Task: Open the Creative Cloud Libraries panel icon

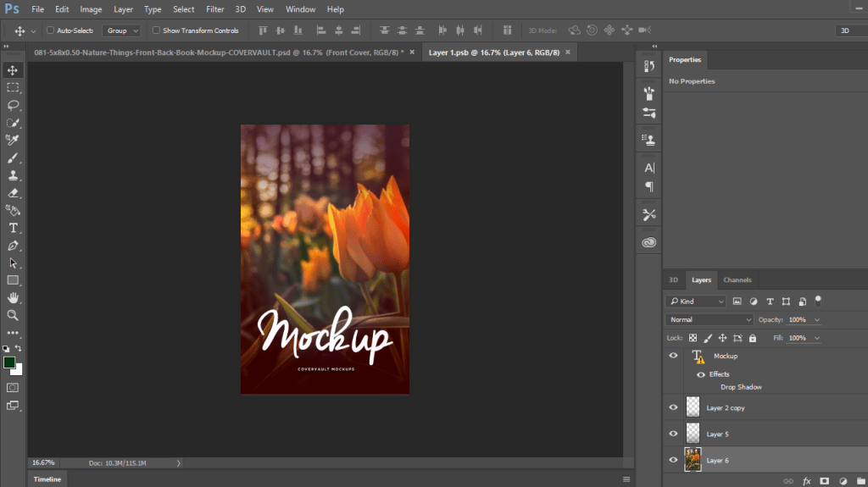Action: click(x=649, y=242)
